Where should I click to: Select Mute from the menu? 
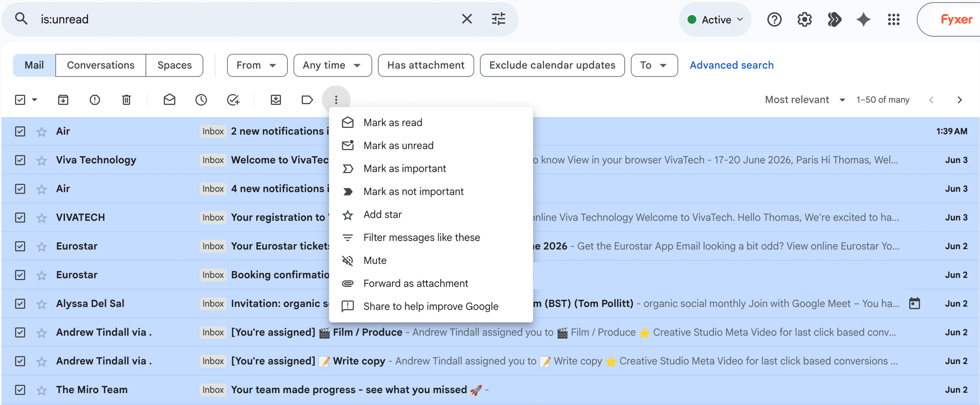coord(431,260)
